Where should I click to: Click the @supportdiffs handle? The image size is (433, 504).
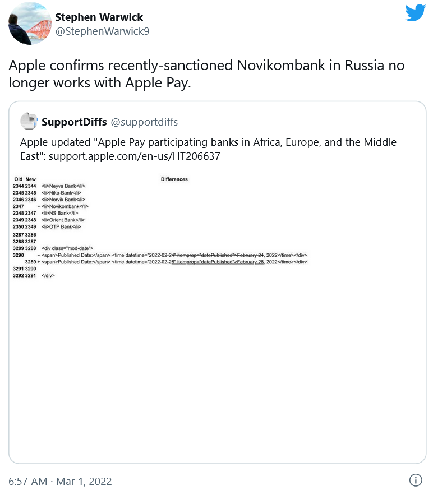click(145, 122)
